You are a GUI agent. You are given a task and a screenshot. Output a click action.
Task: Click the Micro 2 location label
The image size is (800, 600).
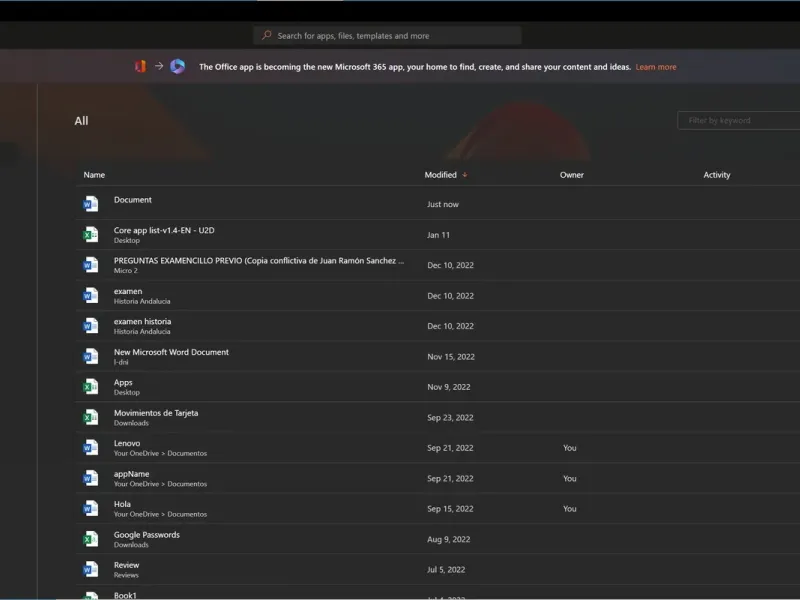(126, 270)
